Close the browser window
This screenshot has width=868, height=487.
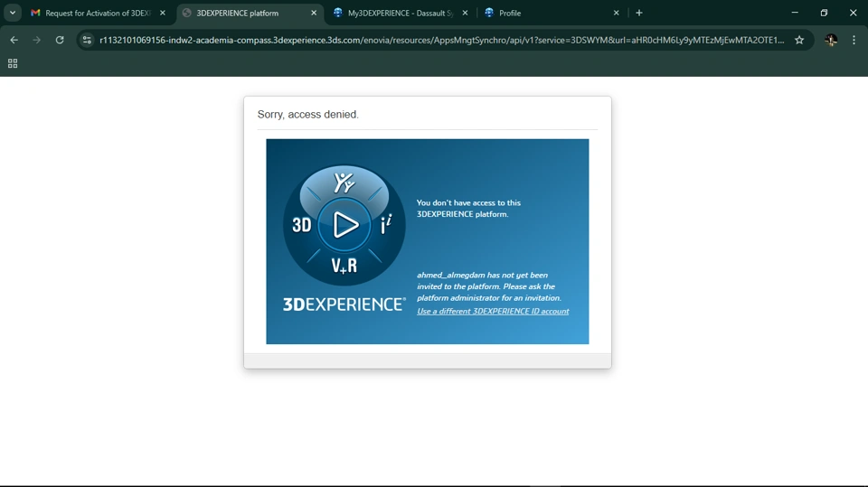(853, 13)
